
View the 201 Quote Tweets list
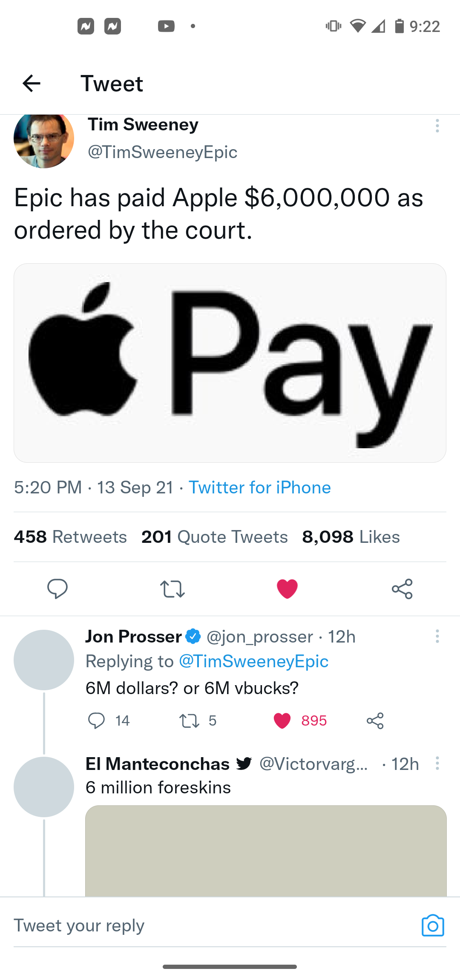[x=214, y=537]
